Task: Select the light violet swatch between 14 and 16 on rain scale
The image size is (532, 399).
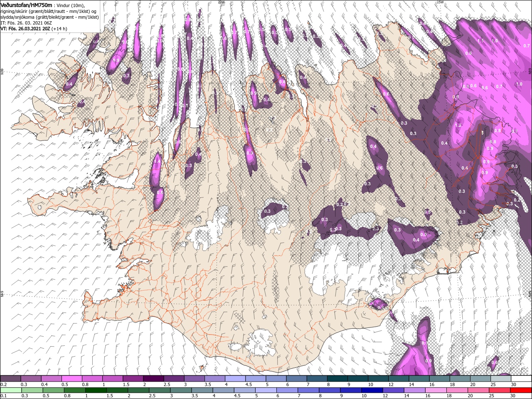Action: coord(415,390)
